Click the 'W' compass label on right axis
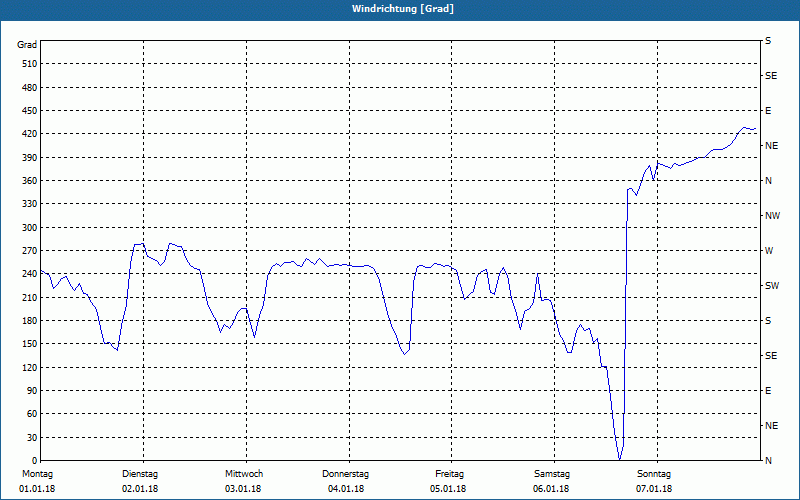800x500 pixels. pyautogui.click(x=769, y=251)
